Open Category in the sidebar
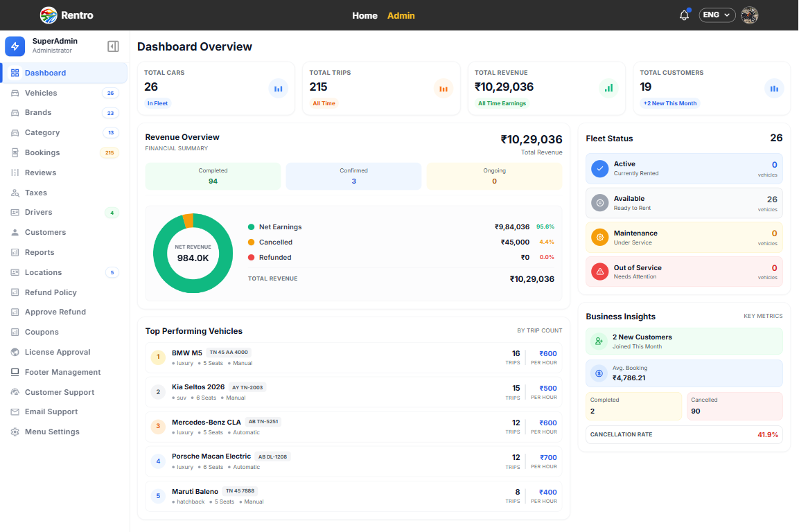 tap(64, 132)
